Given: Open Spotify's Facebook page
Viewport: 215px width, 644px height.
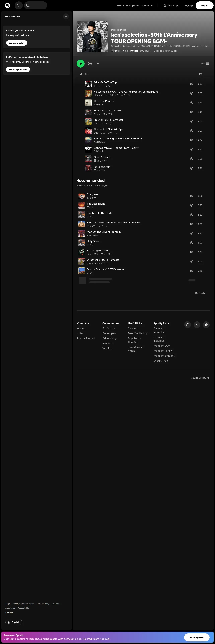Looking at the screenshot, I should pos(206,325).
